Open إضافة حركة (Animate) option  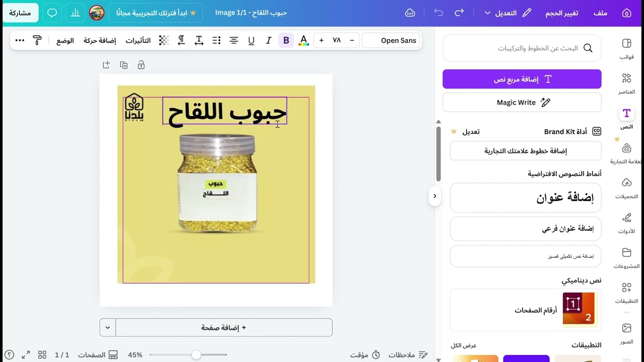click(x=100, y=40)
